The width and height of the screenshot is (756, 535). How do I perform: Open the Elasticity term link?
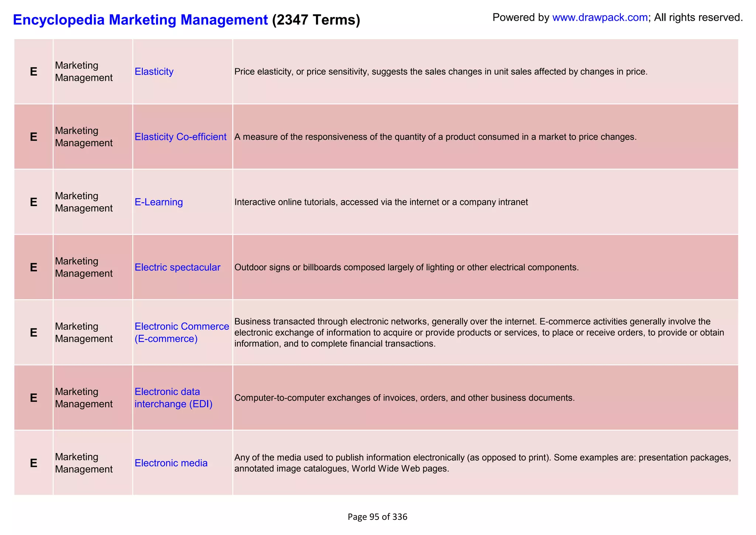(x=154, y=72)
